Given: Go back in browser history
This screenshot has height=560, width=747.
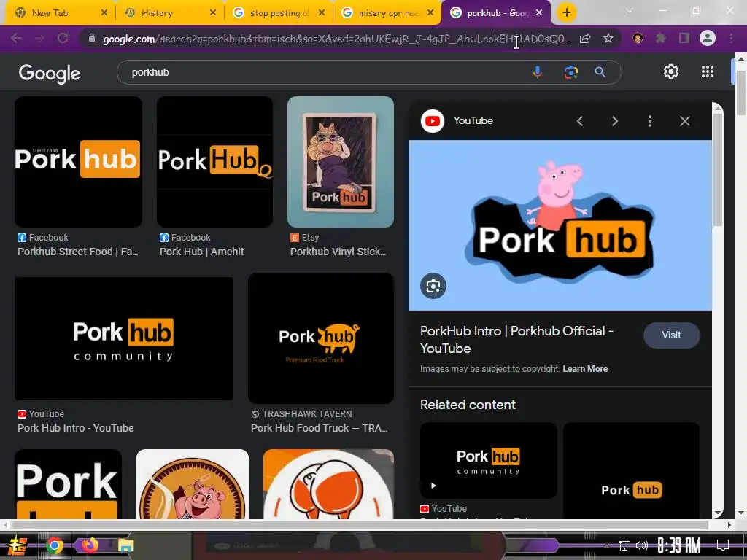Looking at the screenshot, I should pos(16,38).
